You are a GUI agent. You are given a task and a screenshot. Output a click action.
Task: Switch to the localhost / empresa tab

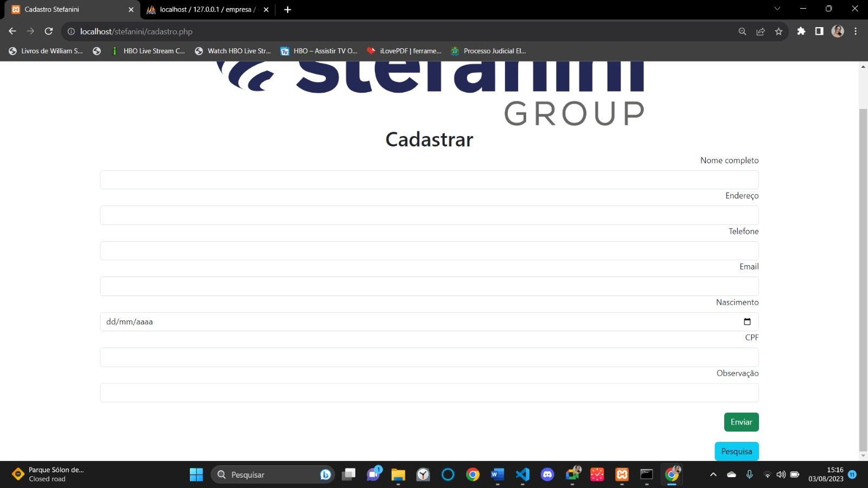(206, 9)
